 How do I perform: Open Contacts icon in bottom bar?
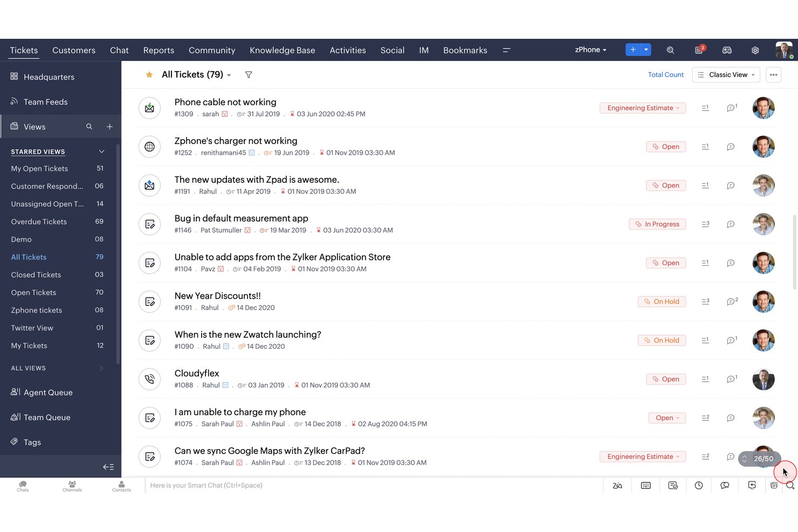pyautogui.click(x=121, y=486)
